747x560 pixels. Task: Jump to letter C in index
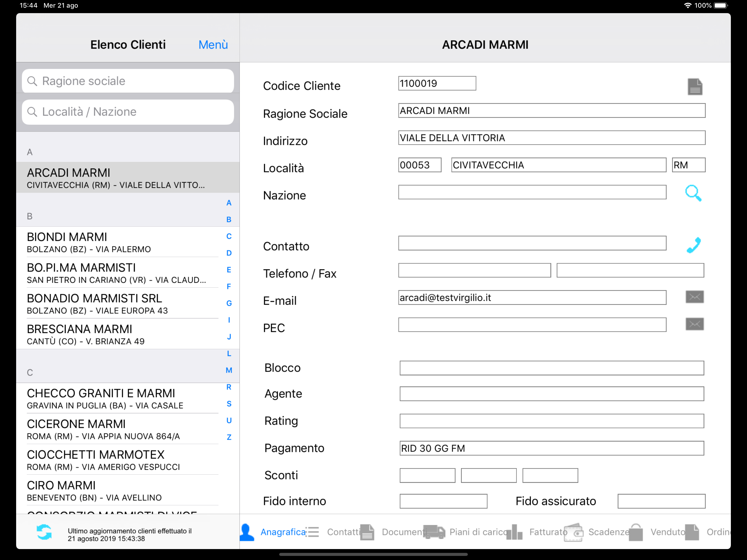point(229,237)
